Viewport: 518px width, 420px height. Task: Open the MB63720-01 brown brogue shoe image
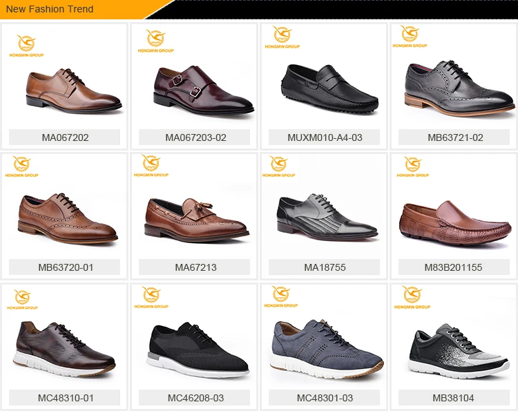[68, 218]
